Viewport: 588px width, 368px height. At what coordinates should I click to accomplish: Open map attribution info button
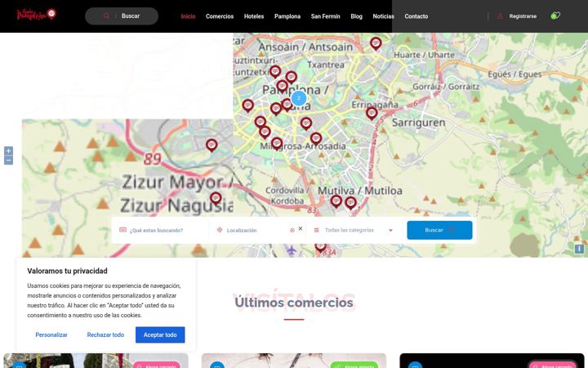coord(579,249)
